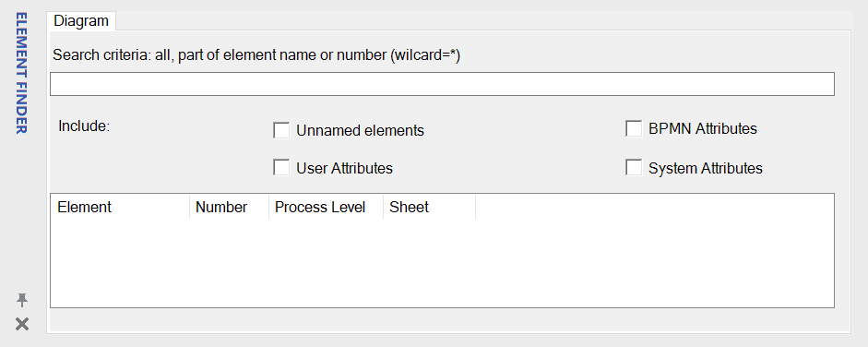This screenshot has height=347, width=868.
Task: Click the Search criteria description label
Action: coord(256,55)
